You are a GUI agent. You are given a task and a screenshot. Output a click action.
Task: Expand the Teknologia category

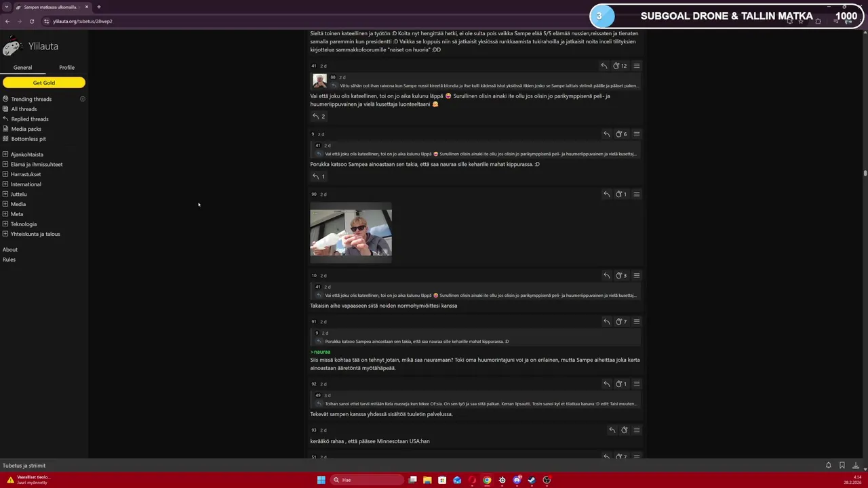(5, 224)
